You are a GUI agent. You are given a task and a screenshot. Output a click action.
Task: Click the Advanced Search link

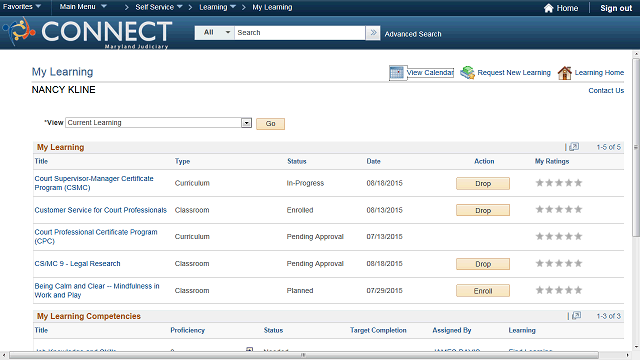pos(413,34)
